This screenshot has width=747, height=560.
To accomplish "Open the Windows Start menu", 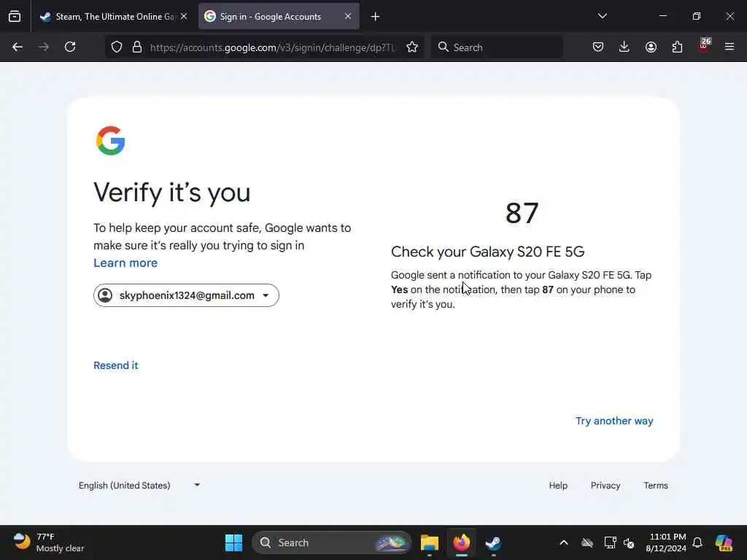I will pyautogui.click(x=233, y=542).
